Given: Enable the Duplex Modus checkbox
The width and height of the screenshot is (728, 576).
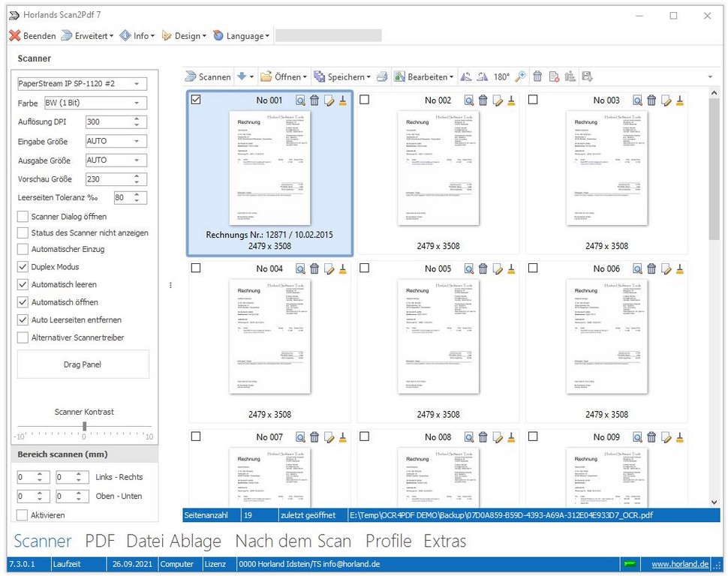Looking at the screenshot, I should coord(22,266).
